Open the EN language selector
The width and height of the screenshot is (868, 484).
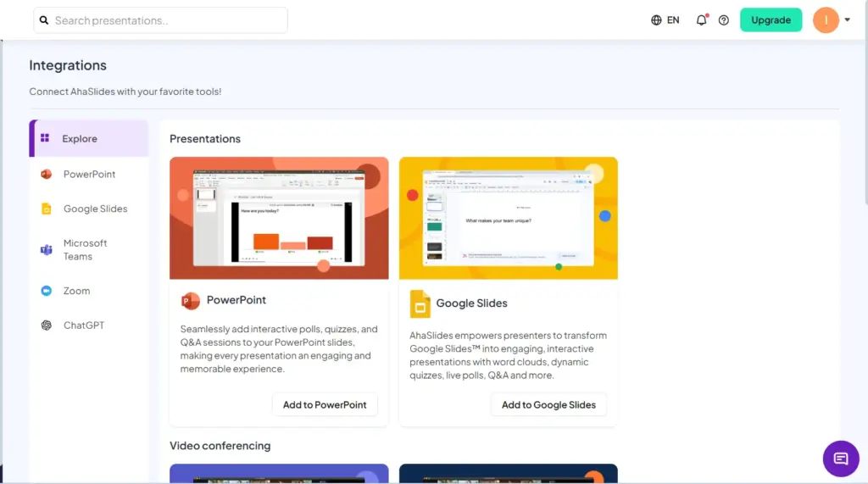click(672, 20)
